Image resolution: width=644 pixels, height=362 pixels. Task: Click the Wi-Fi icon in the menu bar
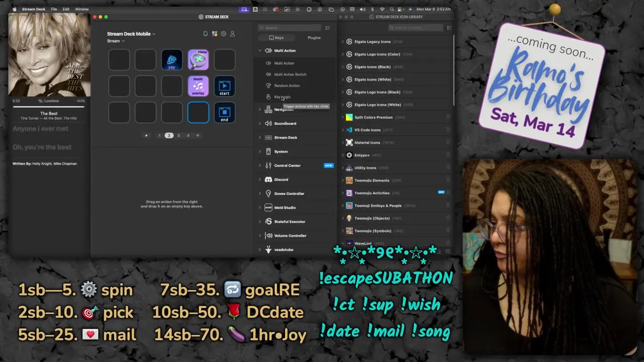pyautogui.click(x=382, y=9)
